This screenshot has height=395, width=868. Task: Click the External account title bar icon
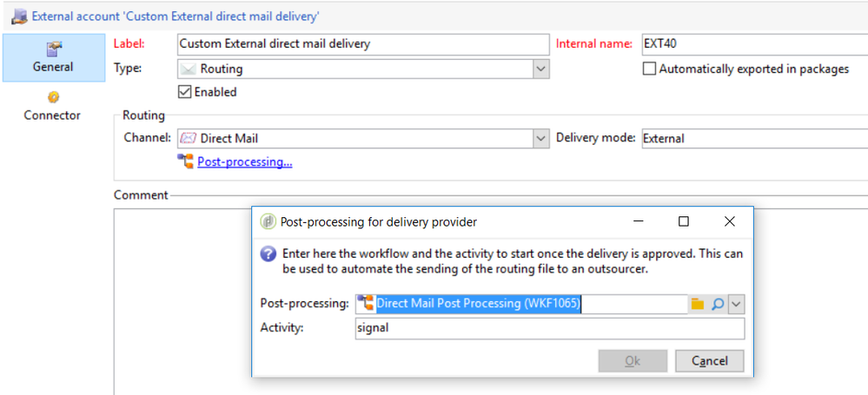click(18, 16)
